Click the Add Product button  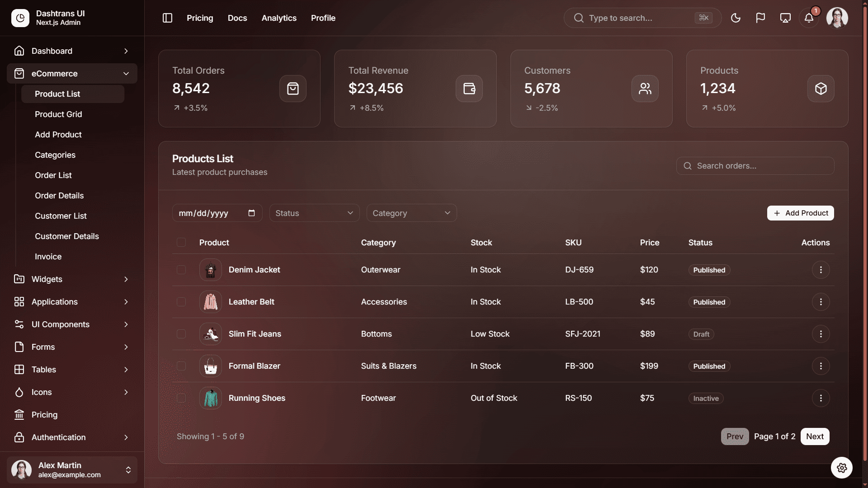pyautogui.click(x=800, y=213)
